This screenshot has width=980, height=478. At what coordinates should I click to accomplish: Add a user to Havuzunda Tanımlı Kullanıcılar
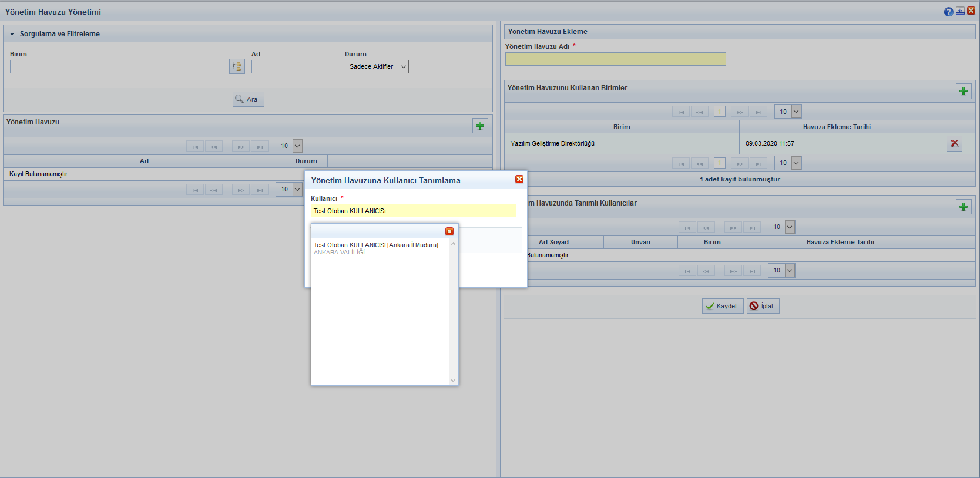click(x=964, y=207)
